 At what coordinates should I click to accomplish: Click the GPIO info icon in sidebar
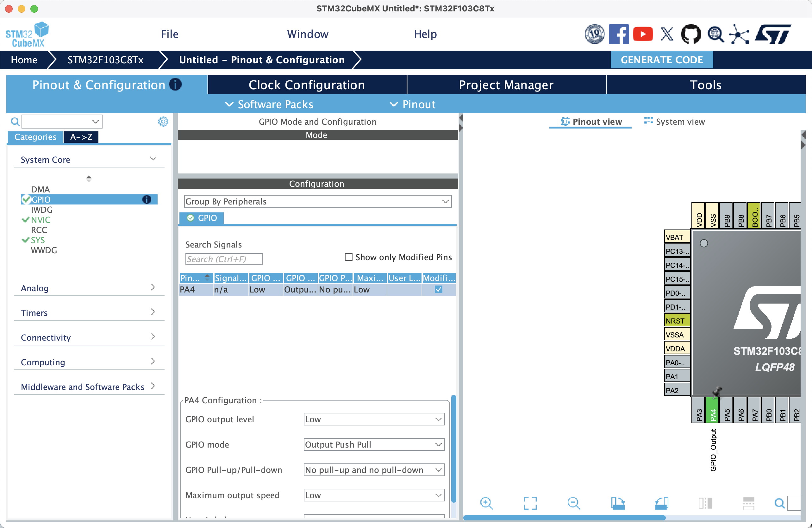tap(147, 199)
